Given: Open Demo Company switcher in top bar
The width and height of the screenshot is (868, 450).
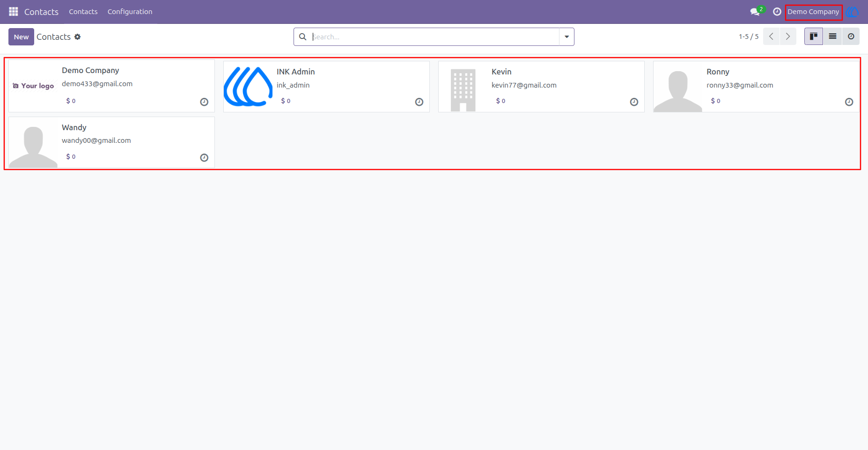Looking at the screenshot, I should pos(813,12).
